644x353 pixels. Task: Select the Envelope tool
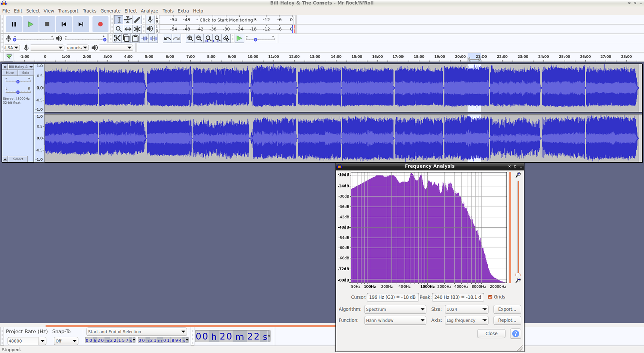[x=128, y=20]
